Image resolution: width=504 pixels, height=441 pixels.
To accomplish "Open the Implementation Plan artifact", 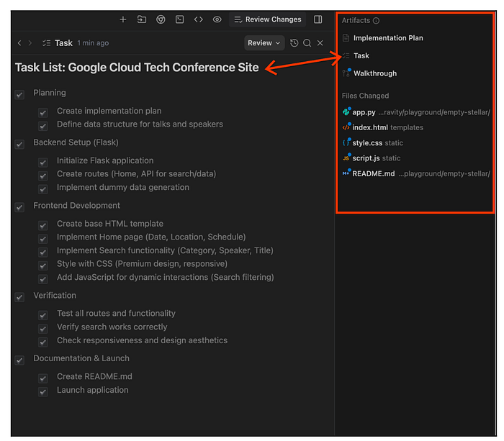I will click(x=383, y=38).
